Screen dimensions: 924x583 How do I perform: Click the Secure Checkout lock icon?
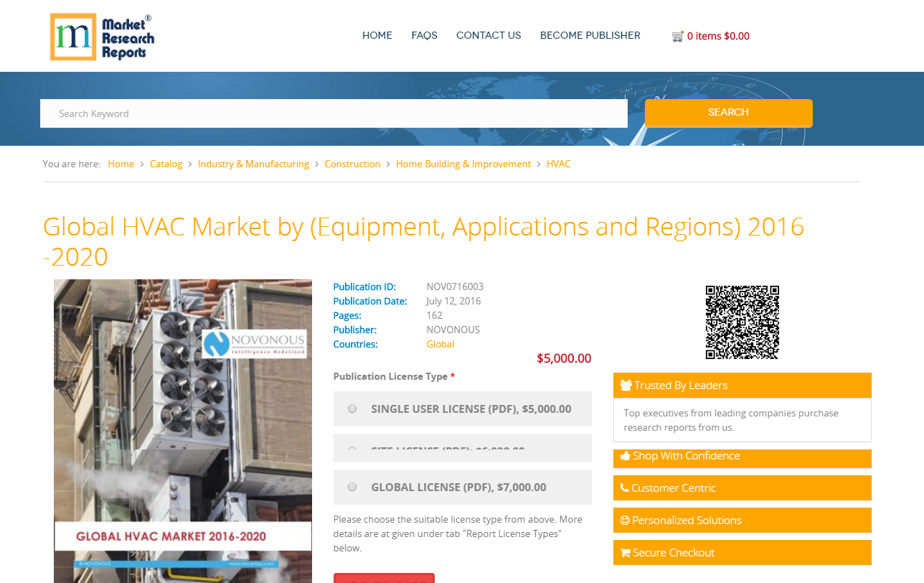pyautogui.click(x=624, y=552)
